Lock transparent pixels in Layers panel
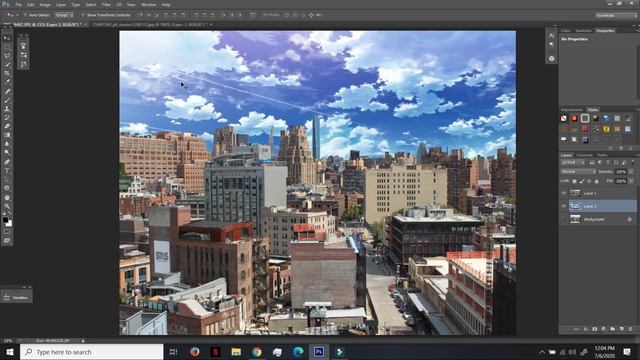 click(575, 181)
